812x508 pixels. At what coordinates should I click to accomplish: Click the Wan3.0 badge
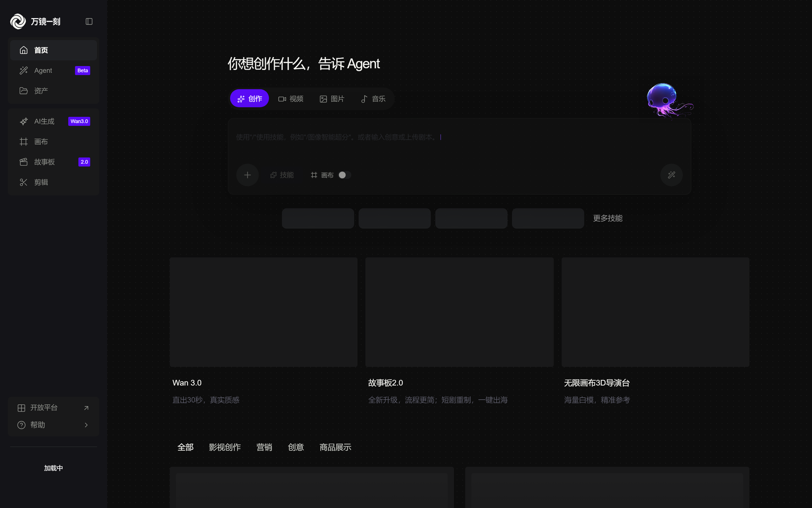(x=79, y=121)
